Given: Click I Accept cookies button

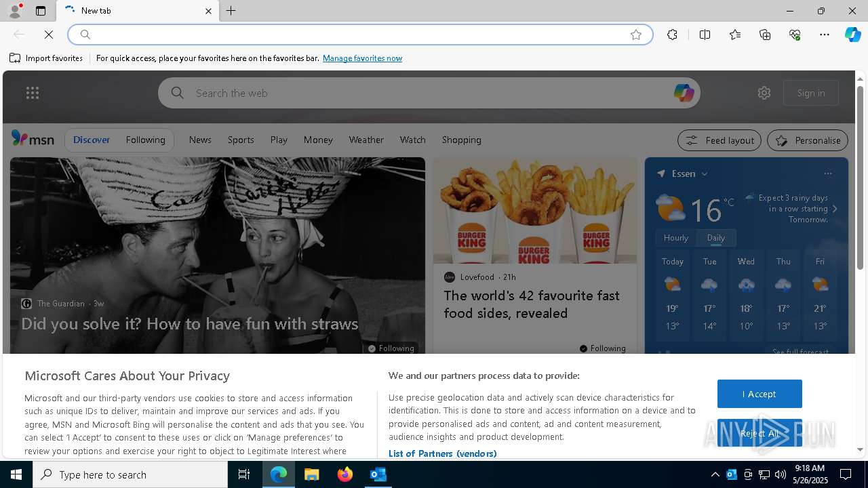Looking at the screenshot, I should tap(759, 394).
